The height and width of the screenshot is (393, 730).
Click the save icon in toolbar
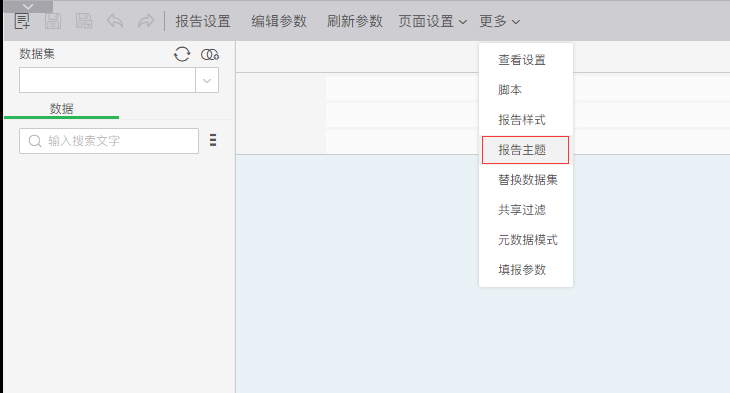[x=53, y=21]
